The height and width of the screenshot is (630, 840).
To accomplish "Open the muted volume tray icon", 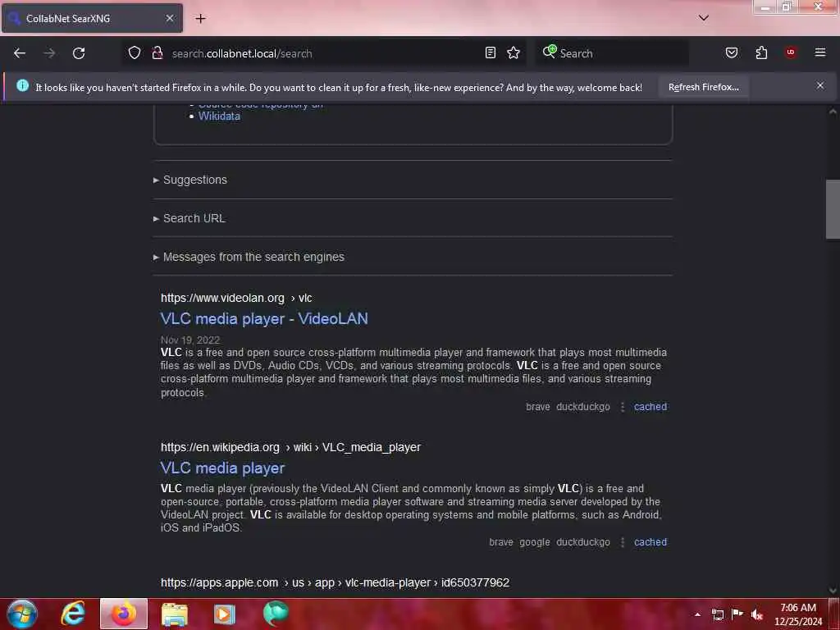I will click(757, 614).
